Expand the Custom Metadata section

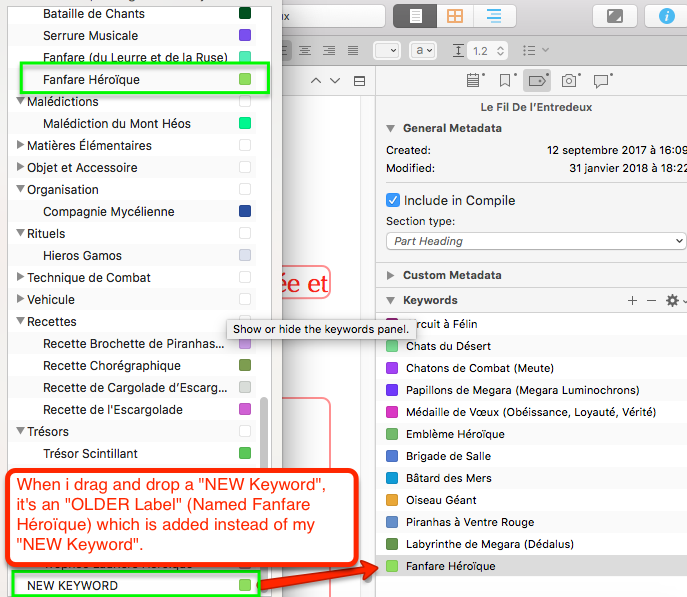[x=390, y=275]
